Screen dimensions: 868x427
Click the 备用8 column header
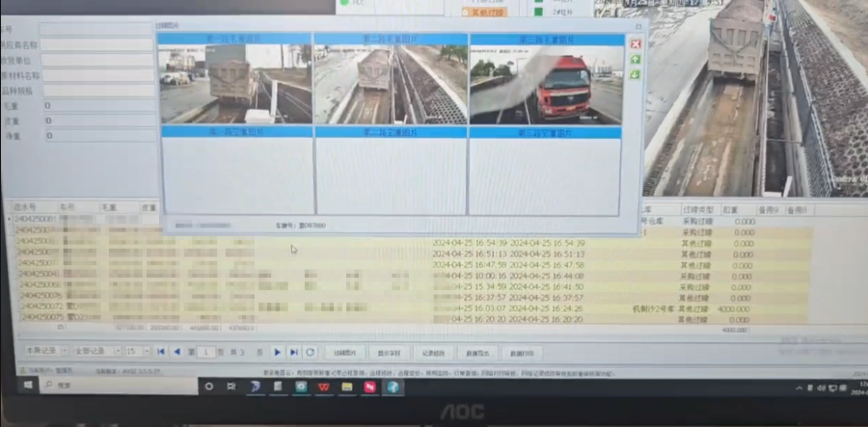pyautogui.click(x=800, y=210)
